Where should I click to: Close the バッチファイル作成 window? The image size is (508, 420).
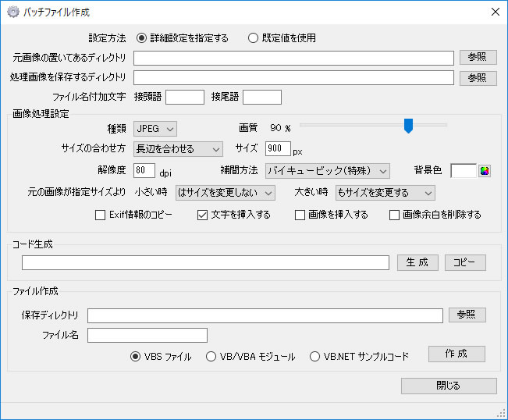click(495, 12)
